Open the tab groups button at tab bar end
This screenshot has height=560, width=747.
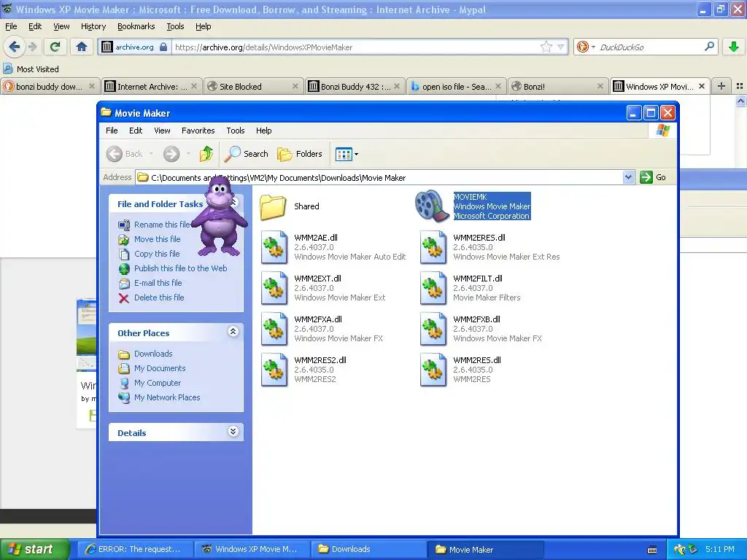click(x=740, y=86)
